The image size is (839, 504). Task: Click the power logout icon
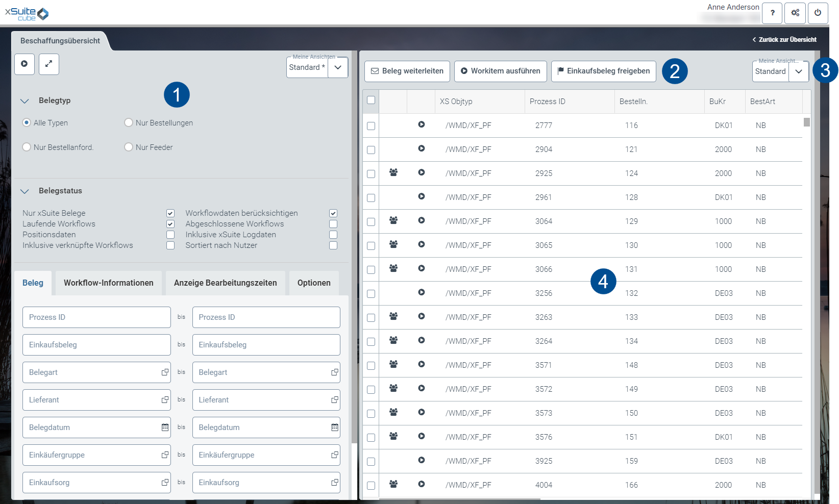(x=818, y=13)
